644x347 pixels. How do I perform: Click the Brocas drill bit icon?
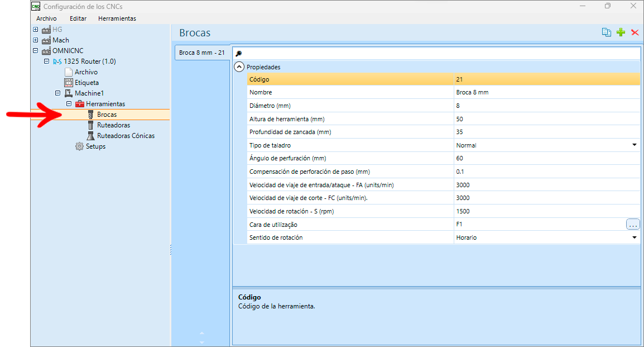[91, 115]
